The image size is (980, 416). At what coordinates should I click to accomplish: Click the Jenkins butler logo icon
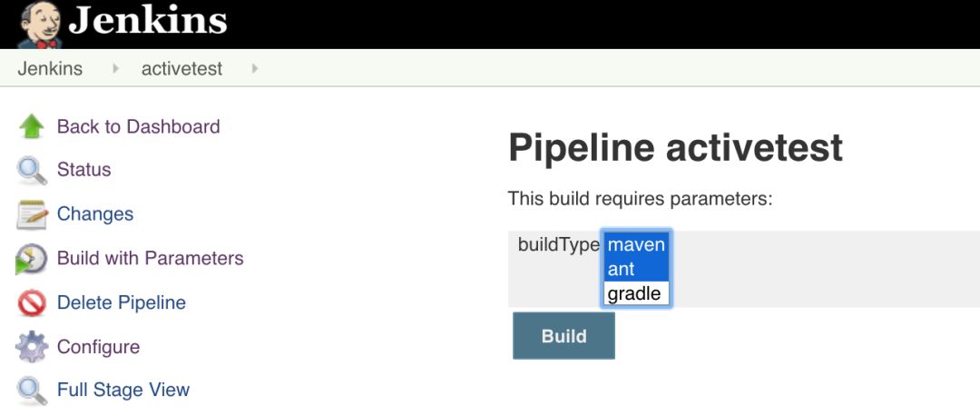pyautogui.click(x=40, y=25)
